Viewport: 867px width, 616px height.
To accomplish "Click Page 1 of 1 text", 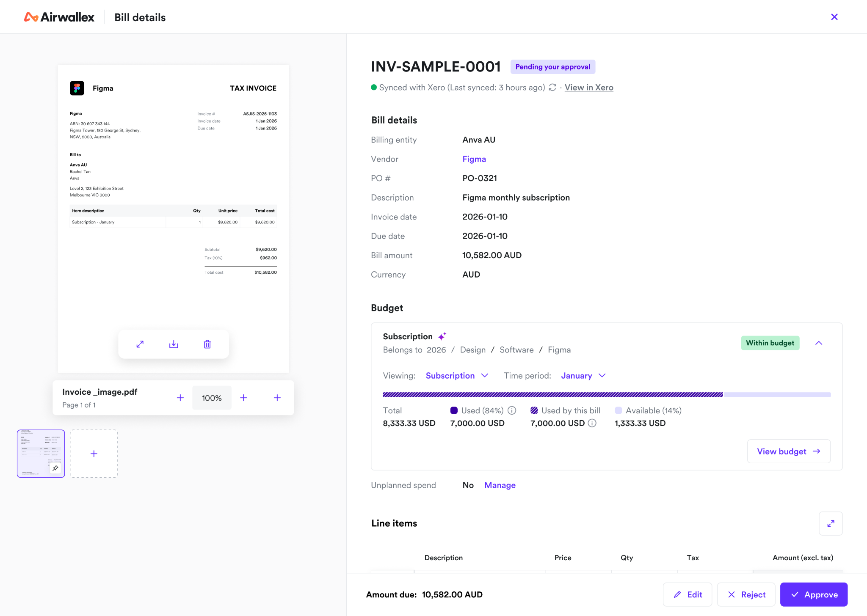I will (79, 405).
